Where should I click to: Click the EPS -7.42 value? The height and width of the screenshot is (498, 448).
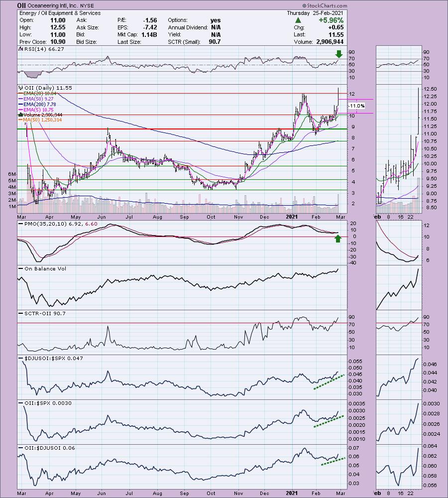[x=150, y=27]
